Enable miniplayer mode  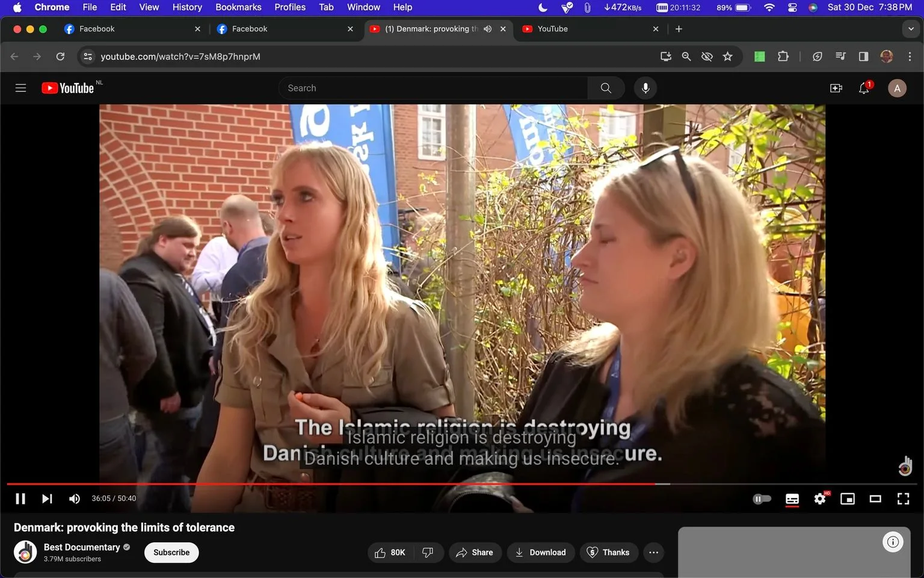click(848, 499)
